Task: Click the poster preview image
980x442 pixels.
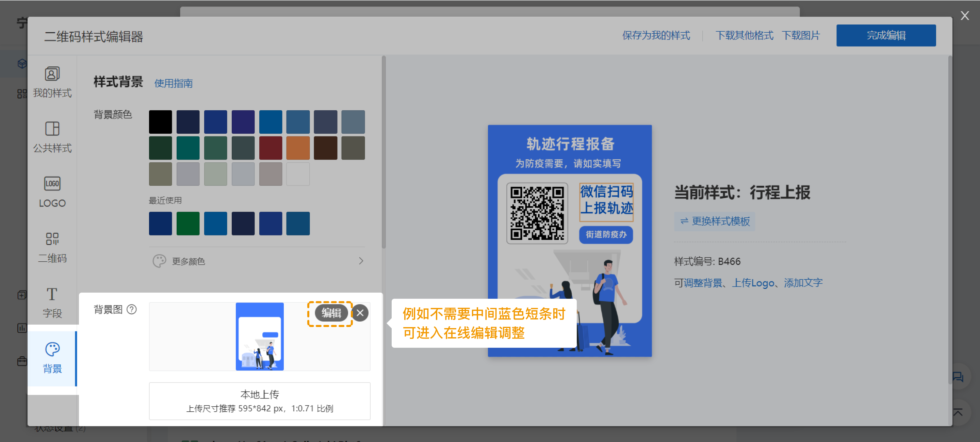Action: coord(570,241)
